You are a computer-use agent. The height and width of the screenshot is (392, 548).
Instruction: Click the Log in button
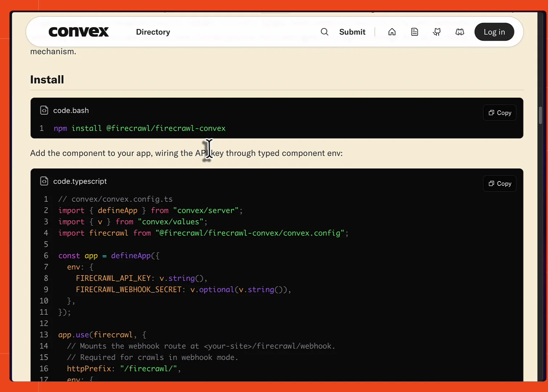494,32
